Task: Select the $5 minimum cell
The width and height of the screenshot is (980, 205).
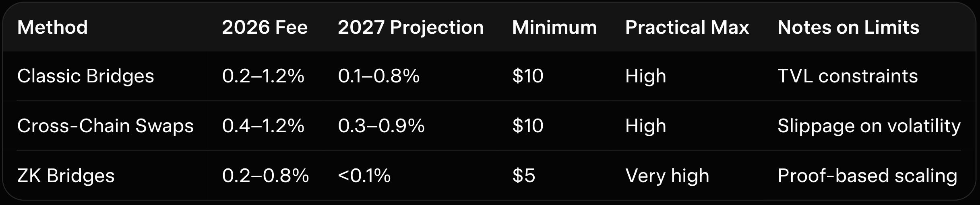Action: click(x=523, y=176)
